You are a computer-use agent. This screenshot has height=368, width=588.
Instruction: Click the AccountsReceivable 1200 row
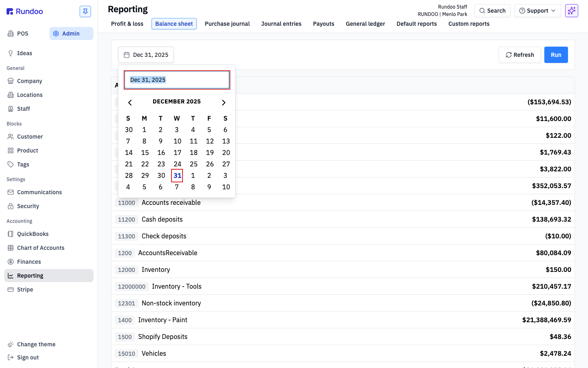coord(343,253)
